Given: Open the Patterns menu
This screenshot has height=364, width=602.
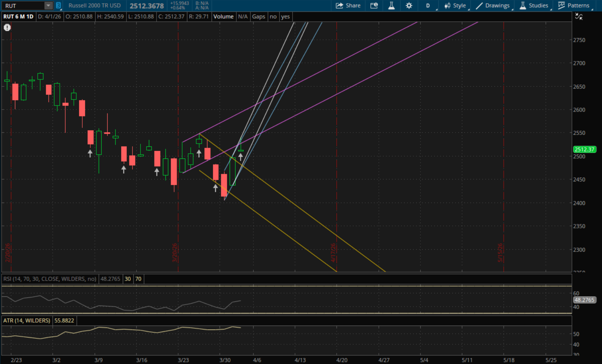Looking at the screenshot, I should (574, 6).
